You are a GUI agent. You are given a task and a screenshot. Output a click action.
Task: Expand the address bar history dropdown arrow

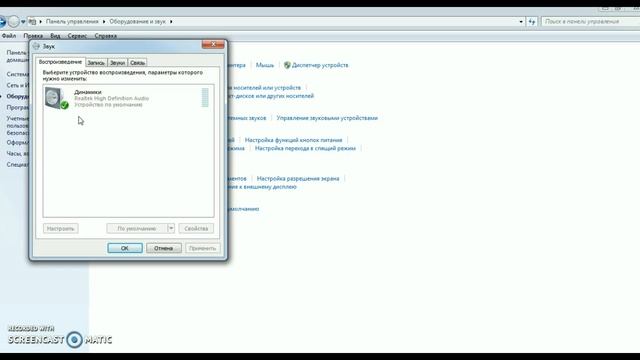pos(521,22)
